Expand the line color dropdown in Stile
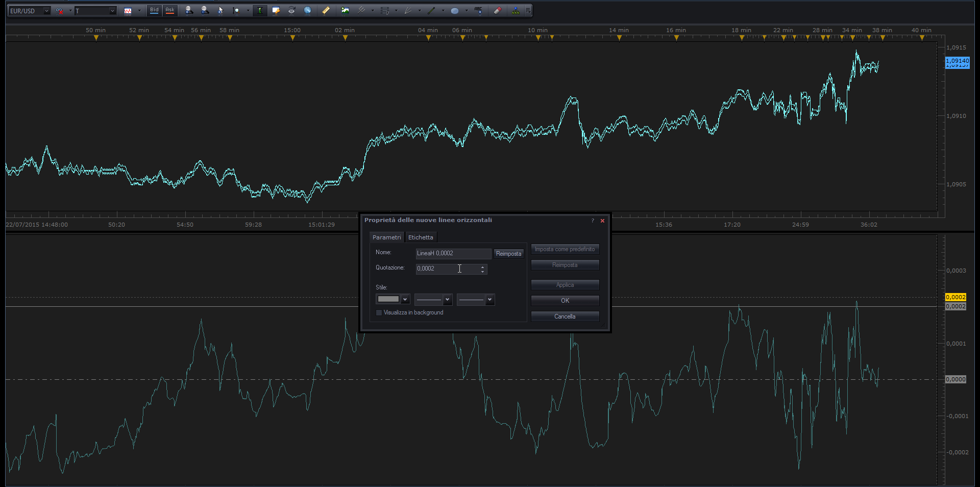 click(405, 300)
